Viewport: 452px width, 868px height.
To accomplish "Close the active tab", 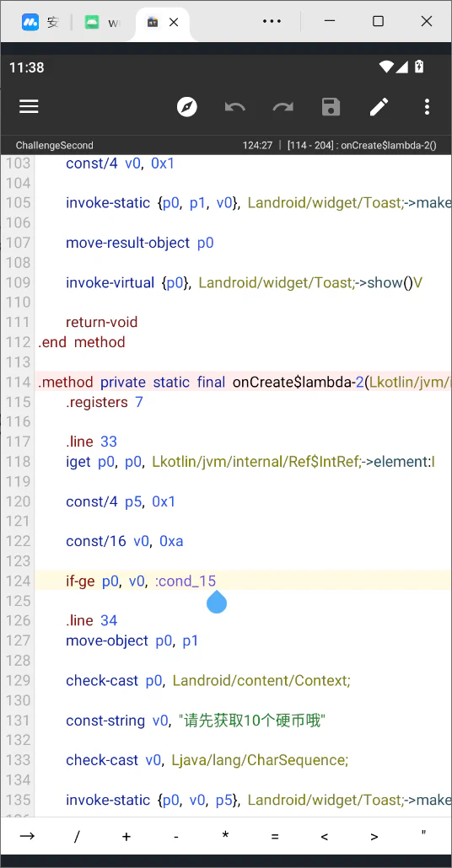I will (x=174, y=22).
